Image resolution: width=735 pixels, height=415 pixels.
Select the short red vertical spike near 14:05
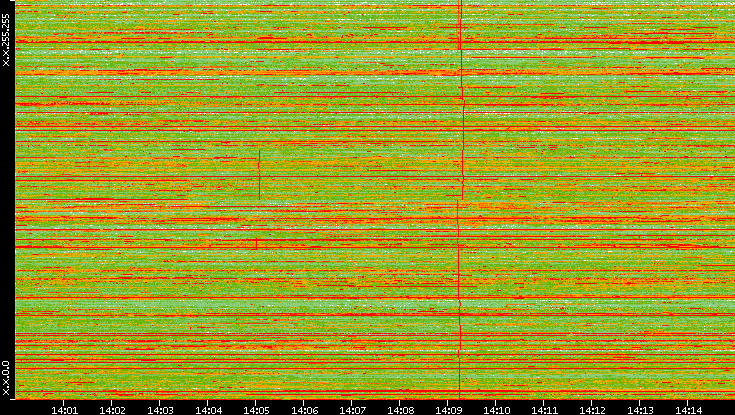click(259, 175)
